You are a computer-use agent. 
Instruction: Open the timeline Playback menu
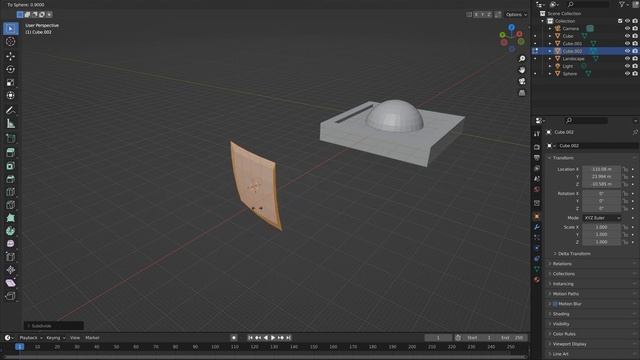pyautogui.click(x=31, y=338)
